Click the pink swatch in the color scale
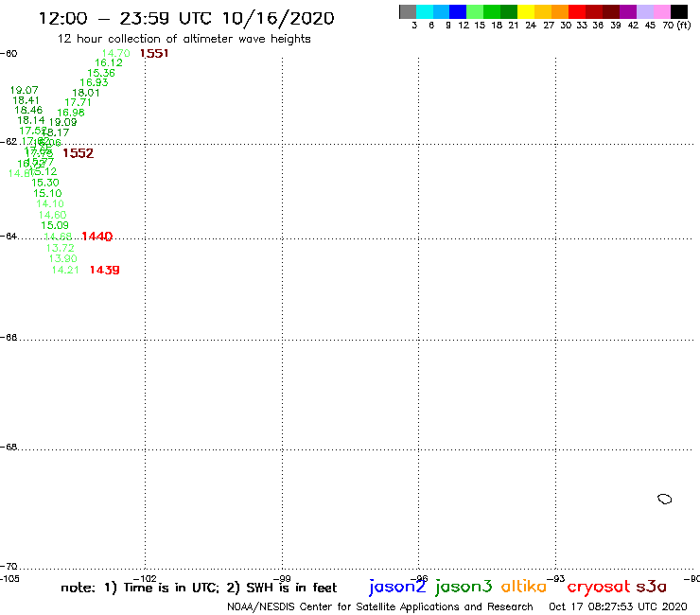Screen dimensions: 700x615 point(661,11)
